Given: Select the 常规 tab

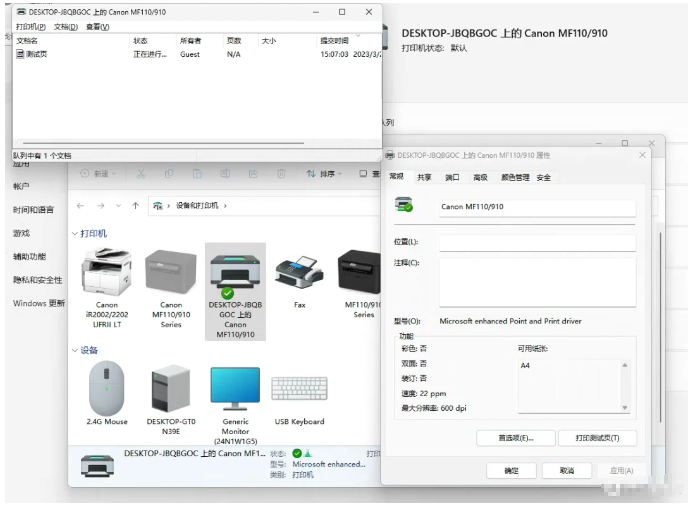Looking at the screenshot, I should pyautogui.click(x=396, y=176).
